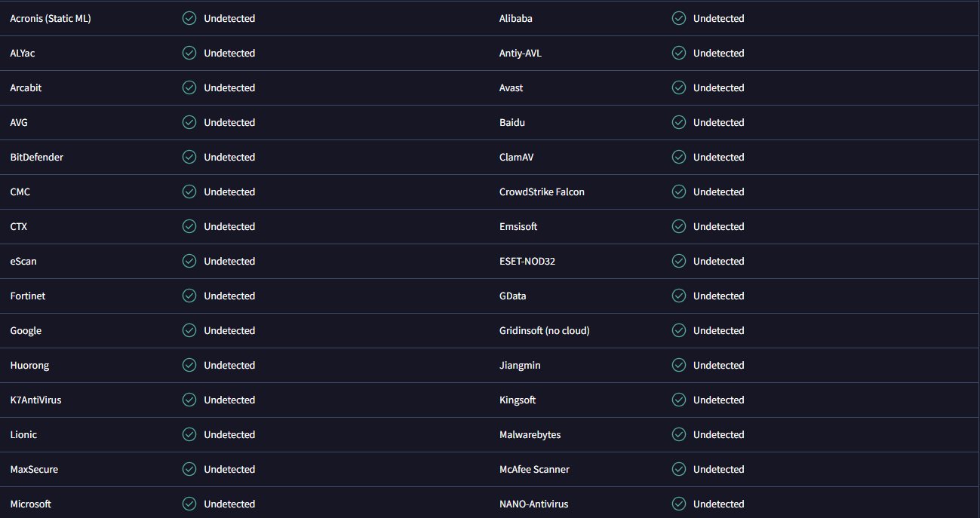Screen dimensions: 980x518
Task: Click the Kingsoft row check icon
Action: (x=679, y=400)
